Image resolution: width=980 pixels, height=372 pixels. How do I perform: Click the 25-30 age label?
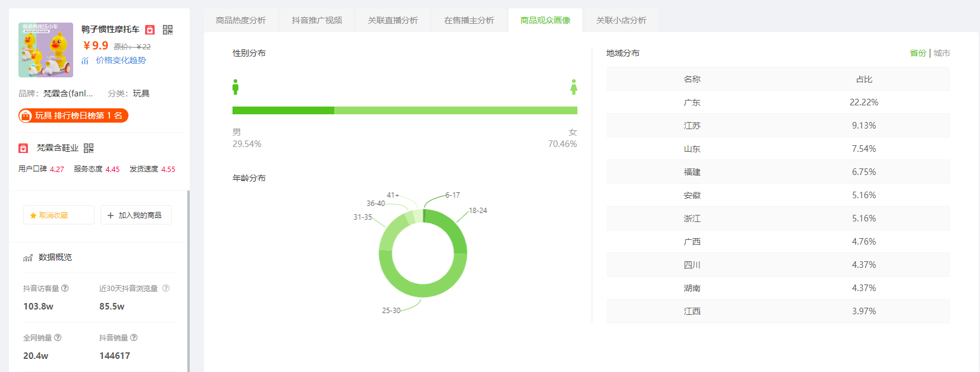click(x=391, y=311)
